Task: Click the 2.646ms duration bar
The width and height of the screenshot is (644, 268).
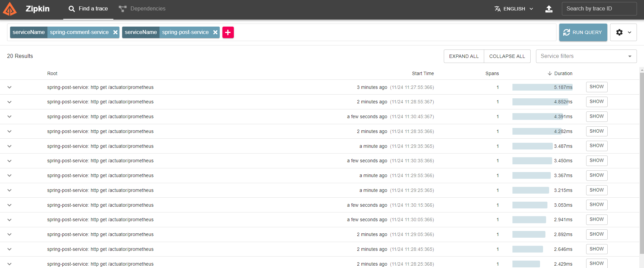Action: [x=528, y=249]
